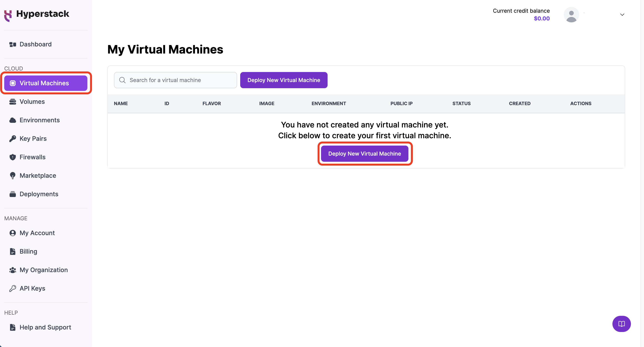The height and width of the screenshot is (347, 644).
Task: Click the HELP section label
Action: 11,313
